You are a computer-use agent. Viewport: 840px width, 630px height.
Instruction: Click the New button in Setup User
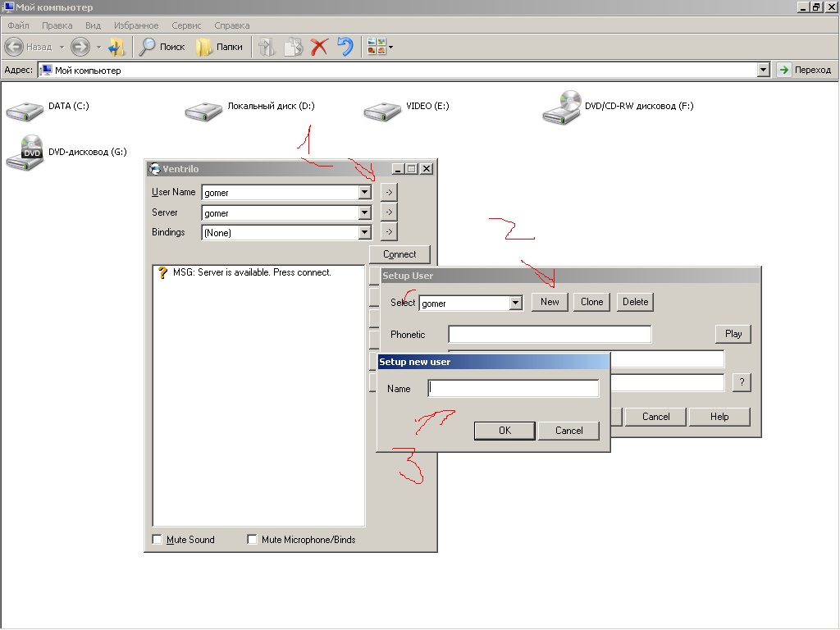(550, 302)
